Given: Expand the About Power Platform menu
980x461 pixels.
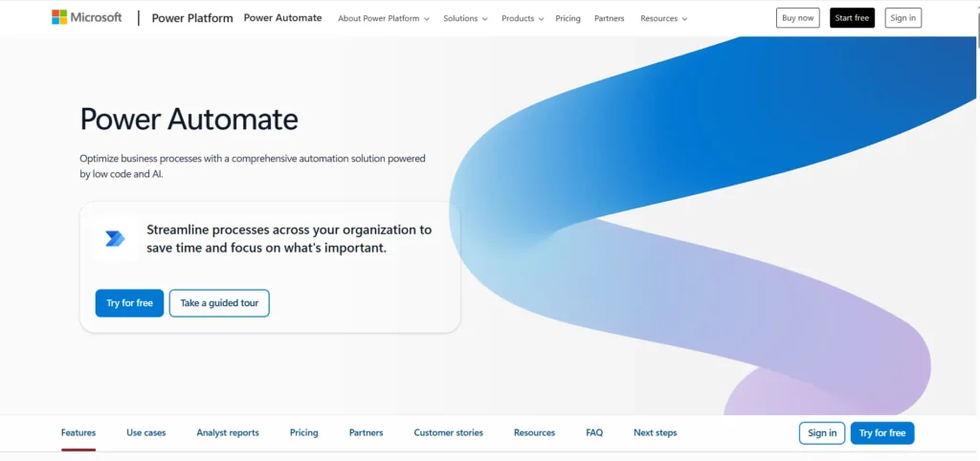Looking at the screenshot, I should click(x=384, y=18).
